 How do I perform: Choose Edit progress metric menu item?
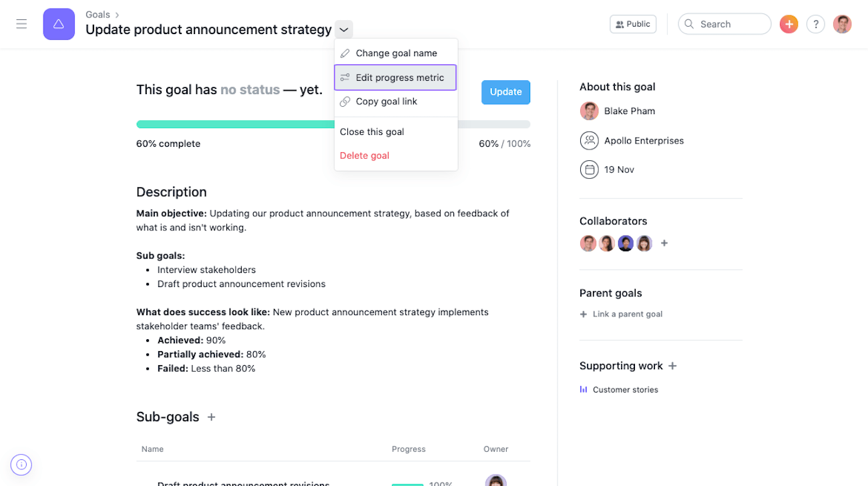(395, 77)
